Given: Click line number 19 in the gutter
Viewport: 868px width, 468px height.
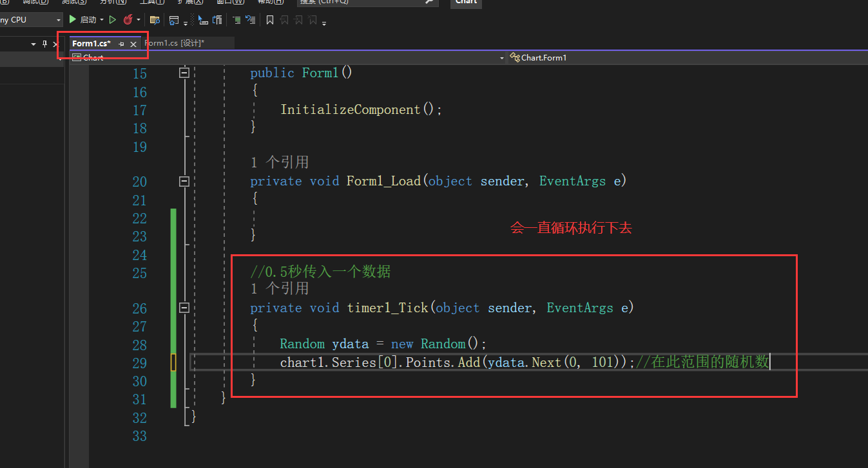Looking at the screenshot, I should [x=140, y=147].
